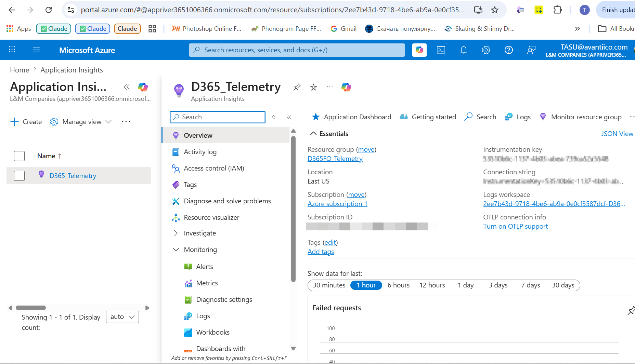Open D365FO_Telemetry resource group link
Viewport: 635px width, 364px height.
click(335, 159)
